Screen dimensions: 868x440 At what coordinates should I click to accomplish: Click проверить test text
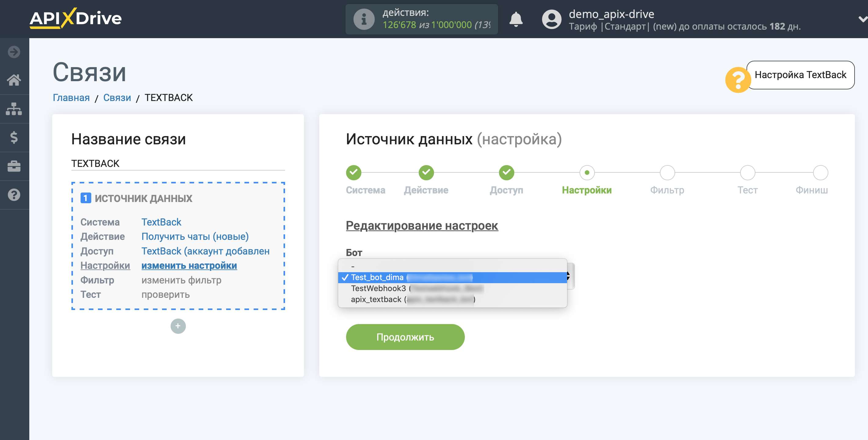point(165,294)
